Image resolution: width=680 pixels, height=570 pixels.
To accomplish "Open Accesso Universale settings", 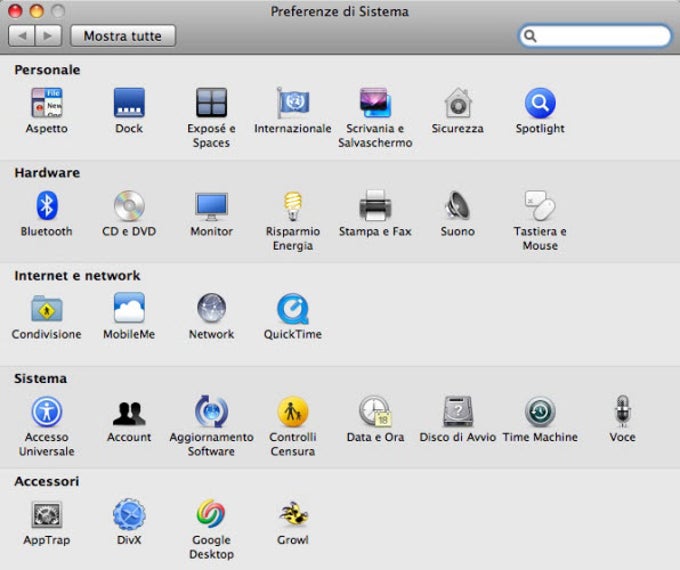I will 47,411.
